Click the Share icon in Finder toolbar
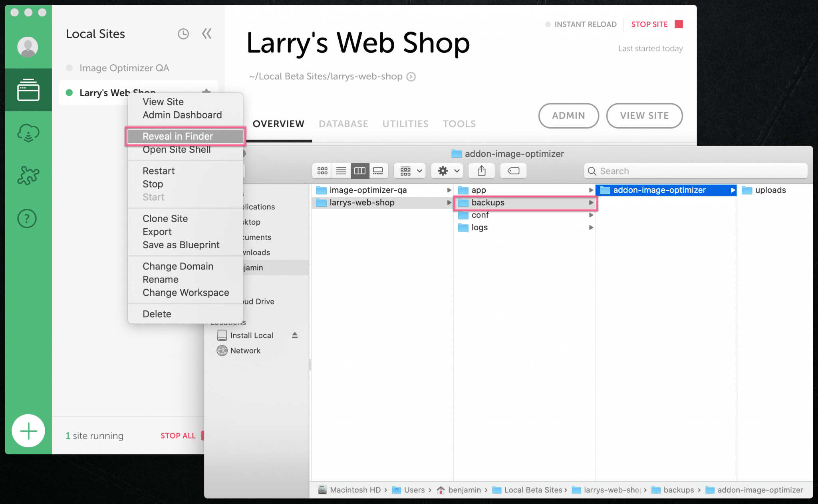 pyautogui.click(x=481, y=171)
